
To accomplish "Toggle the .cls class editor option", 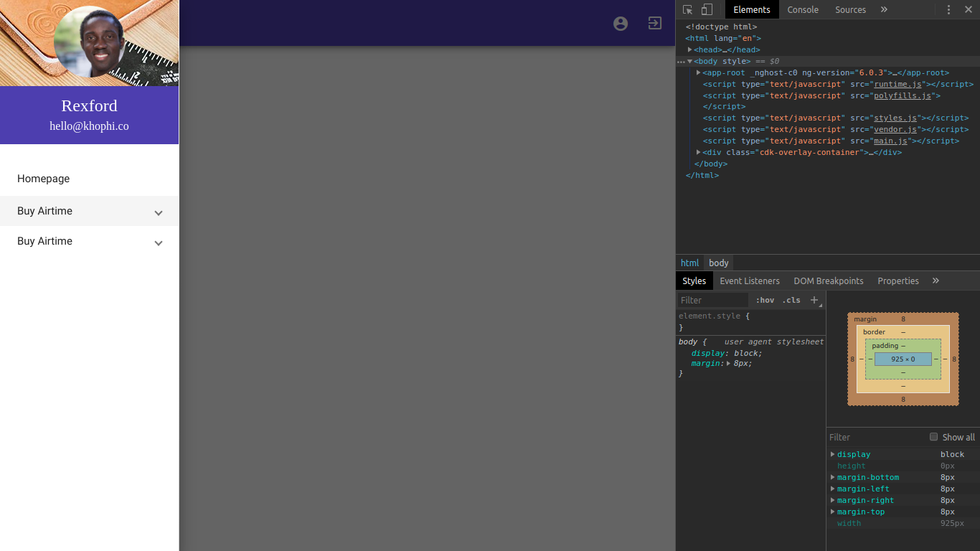I will [x=791, y=300].
